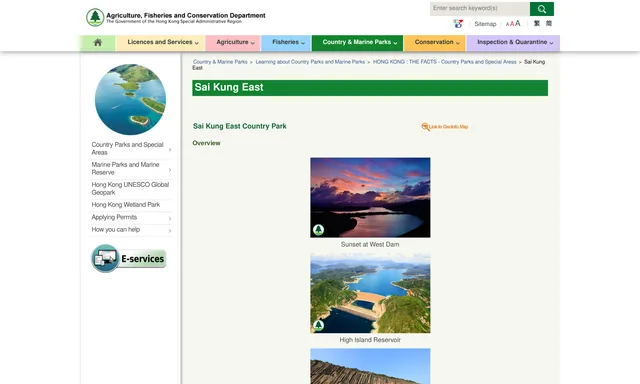Open Country Parks and Special Areas
640x384 pixels.
127,149
